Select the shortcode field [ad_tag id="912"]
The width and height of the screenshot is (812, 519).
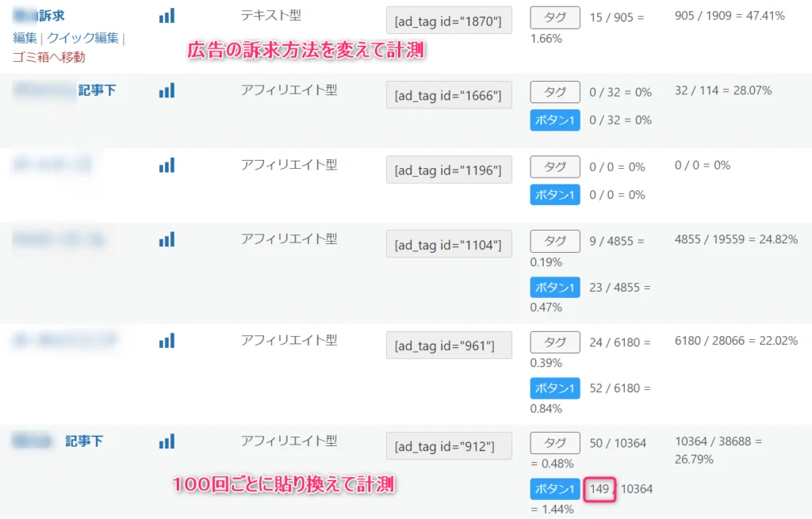coord(449,446)
